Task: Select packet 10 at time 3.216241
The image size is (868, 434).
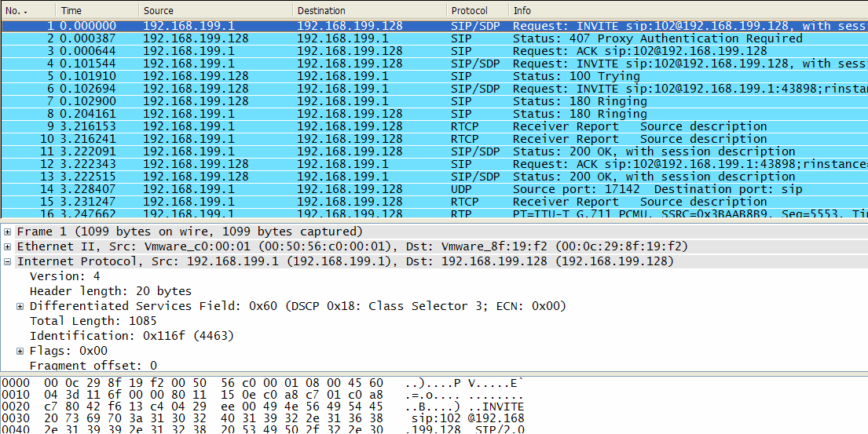Action: click(x=434, y=139)
